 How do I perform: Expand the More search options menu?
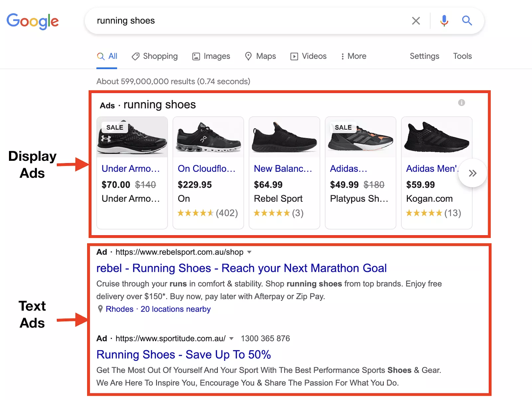click(353, 56)
